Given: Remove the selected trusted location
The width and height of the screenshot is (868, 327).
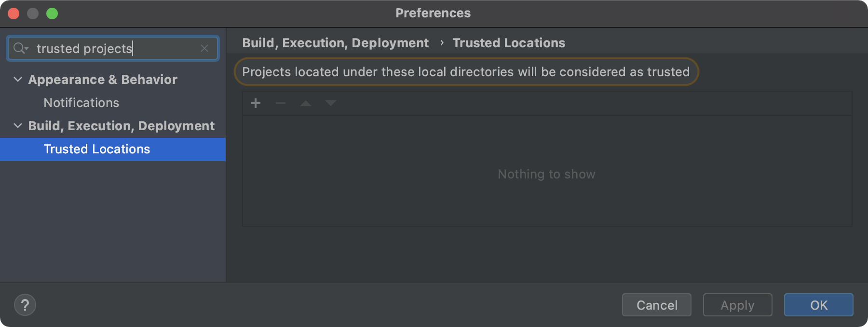Looking at the screenshot, I should [280, 103].
